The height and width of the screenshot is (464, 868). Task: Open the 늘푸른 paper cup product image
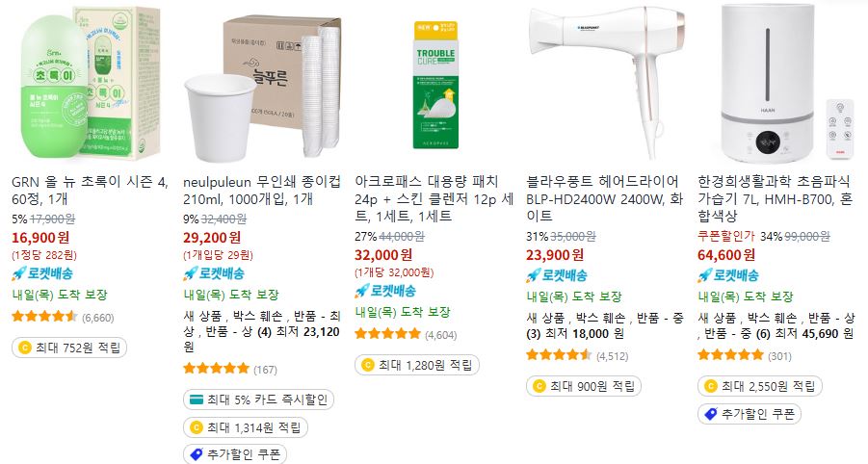261,84
